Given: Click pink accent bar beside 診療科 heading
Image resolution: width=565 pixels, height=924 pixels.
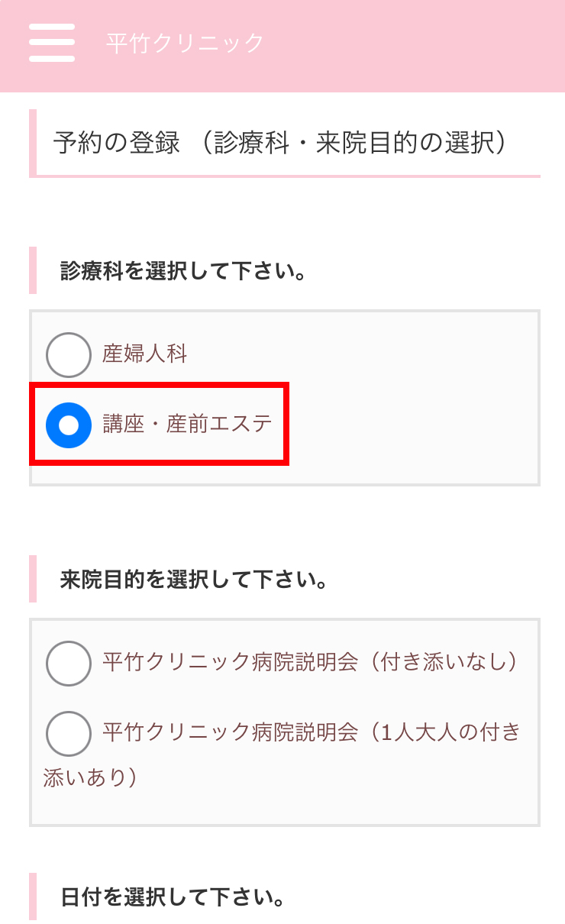Looking at the screenshot, I should [x=33, y=270].
